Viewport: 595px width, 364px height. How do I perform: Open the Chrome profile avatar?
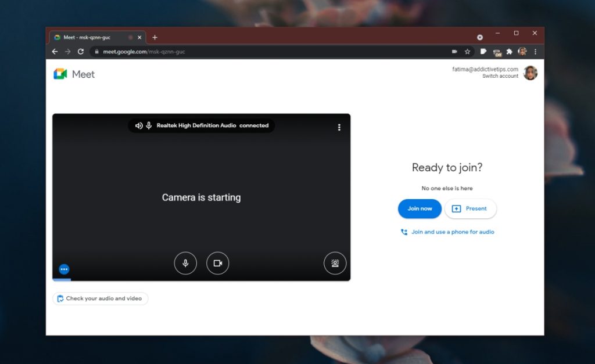pos(522,52)
